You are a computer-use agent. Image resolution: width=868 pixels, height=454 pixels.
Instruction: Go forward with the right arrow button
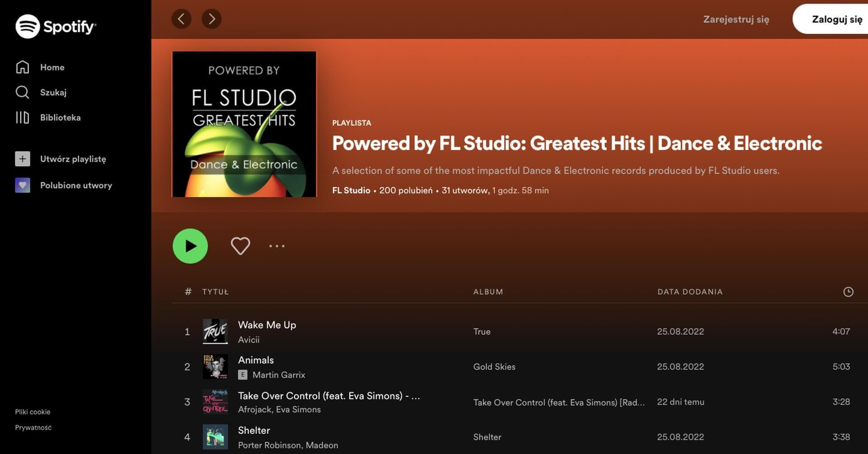212,19
